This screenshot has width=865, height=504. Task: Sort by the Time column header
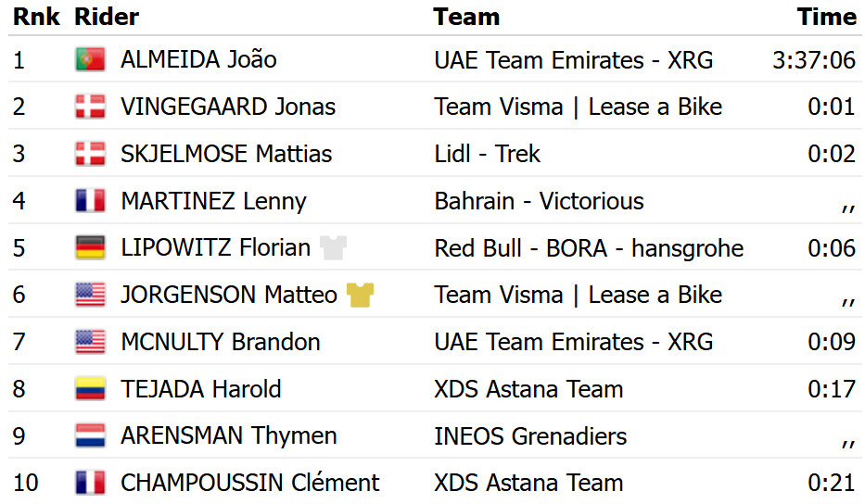[826, 17]
